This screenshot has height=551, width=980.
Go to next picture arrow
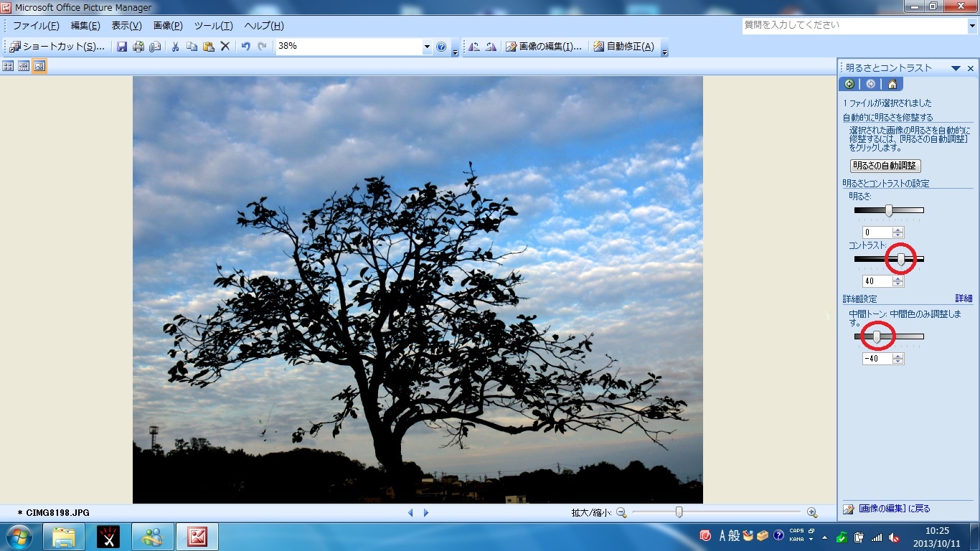tap(426, 512)
